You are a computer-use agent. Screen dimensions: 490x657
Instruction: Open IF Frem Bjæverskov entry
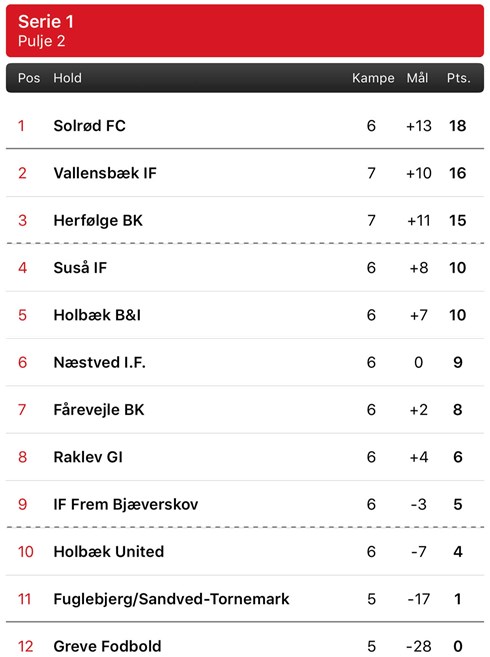[245, 504]
